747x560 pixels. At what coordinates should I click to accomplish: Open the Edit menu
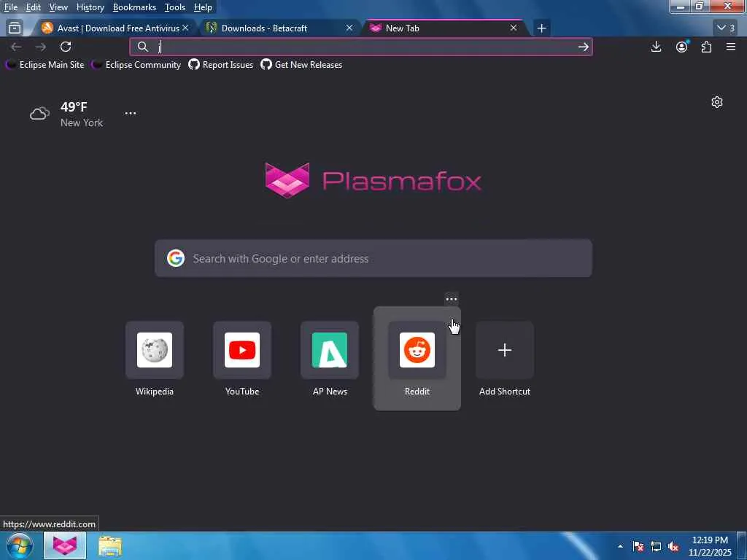coord(33,7)
